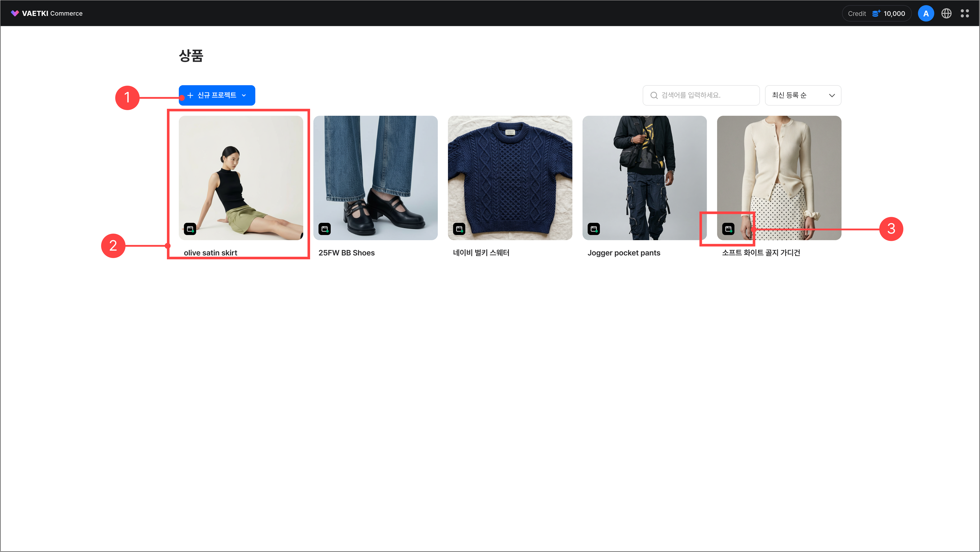
Task: Click the VAETKI heart logo icon
Action: [15, 13]
